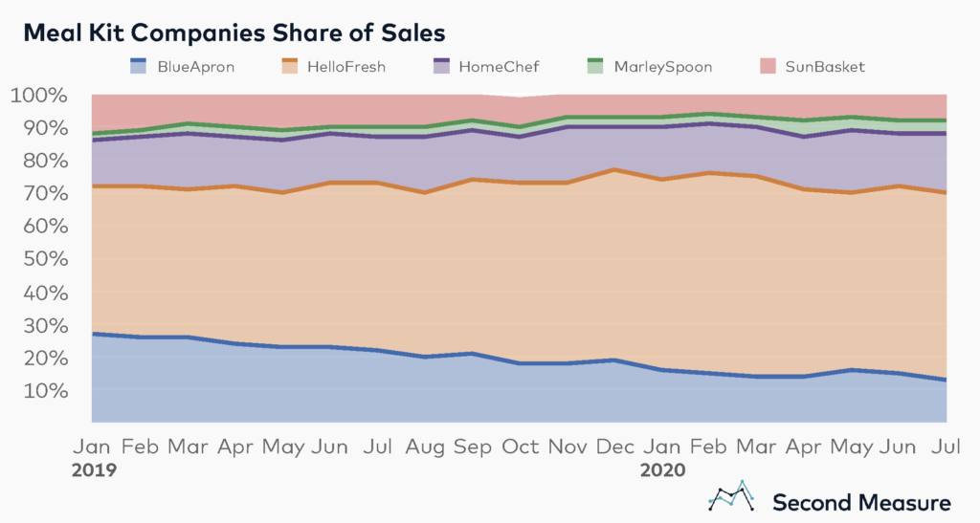Click the 100% y-axis label
The image size is (980, 523).
38,96
